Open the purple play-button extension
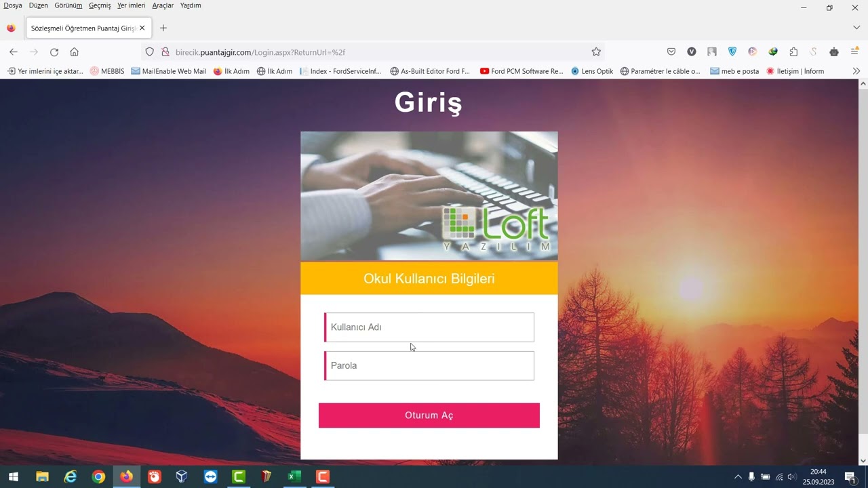The image size is (868, 488). pos(753,52)
